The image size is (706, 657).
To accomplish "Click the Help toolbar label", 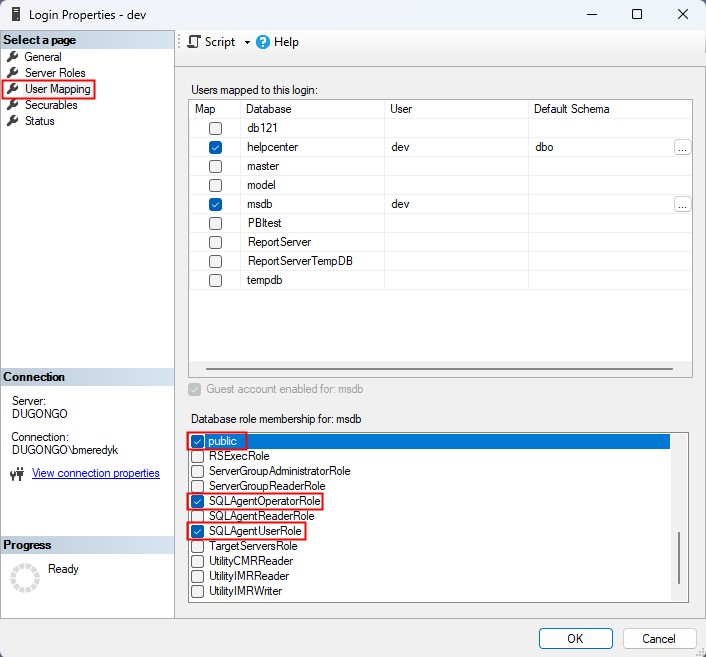I will click(x=286, y=42).
